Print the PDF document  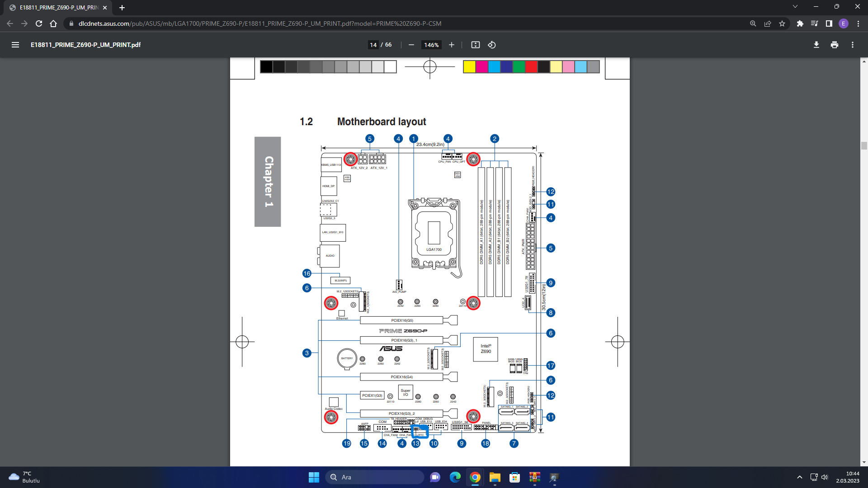point(835,45)
